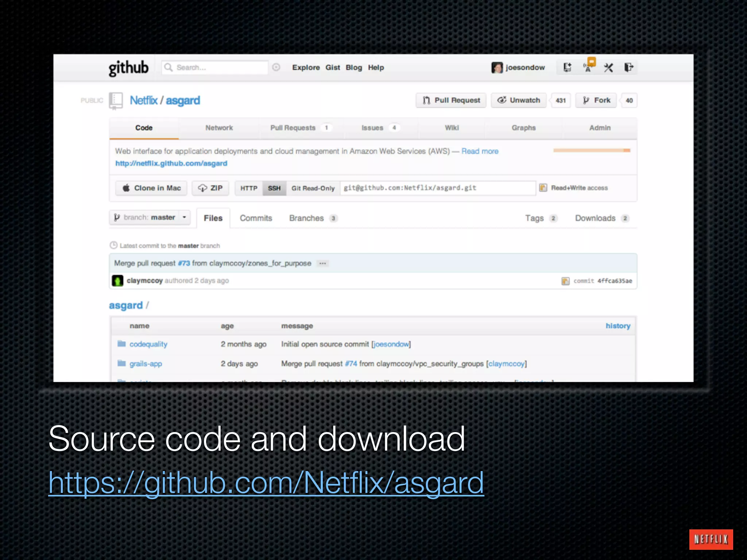Click claymccoy's green avatar
Screen dimensions: 747x560
click(117, 281)
